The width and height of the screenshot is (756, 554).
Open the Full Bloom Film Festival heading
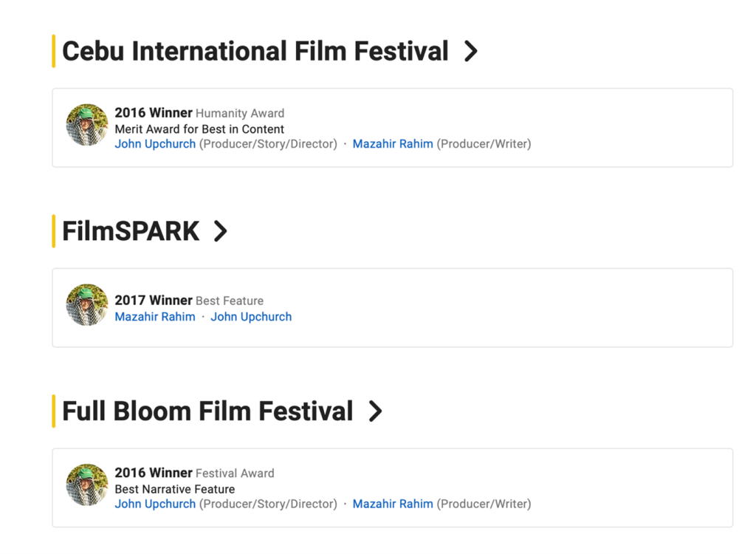(207, 411)
